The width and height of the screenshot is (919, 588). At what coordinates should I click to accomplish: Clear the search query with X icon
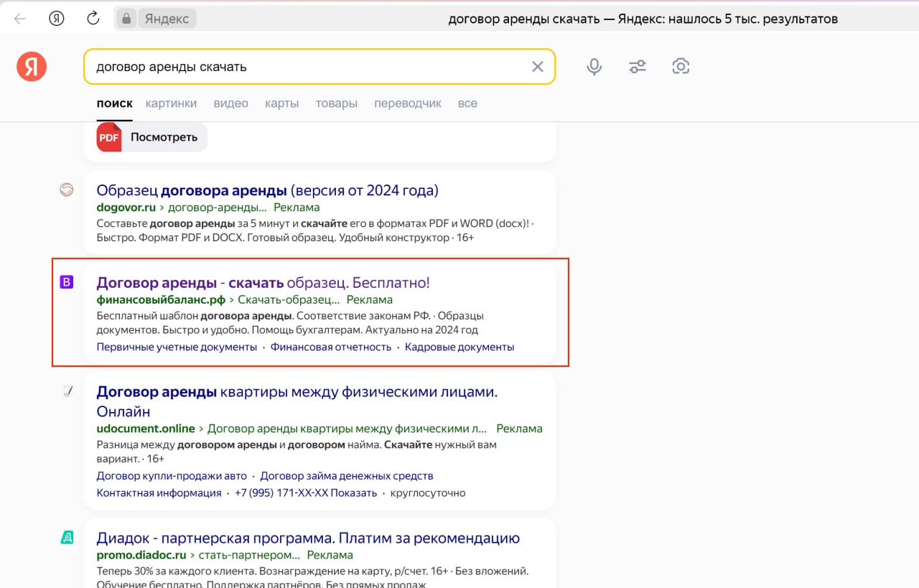click(537, 67)
